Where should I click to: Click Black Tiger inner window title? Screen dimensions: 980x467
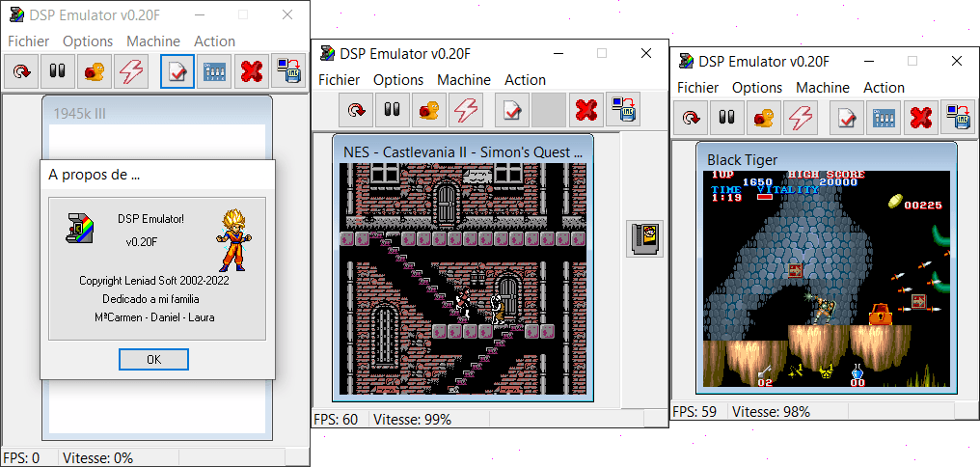coord(743,159)
